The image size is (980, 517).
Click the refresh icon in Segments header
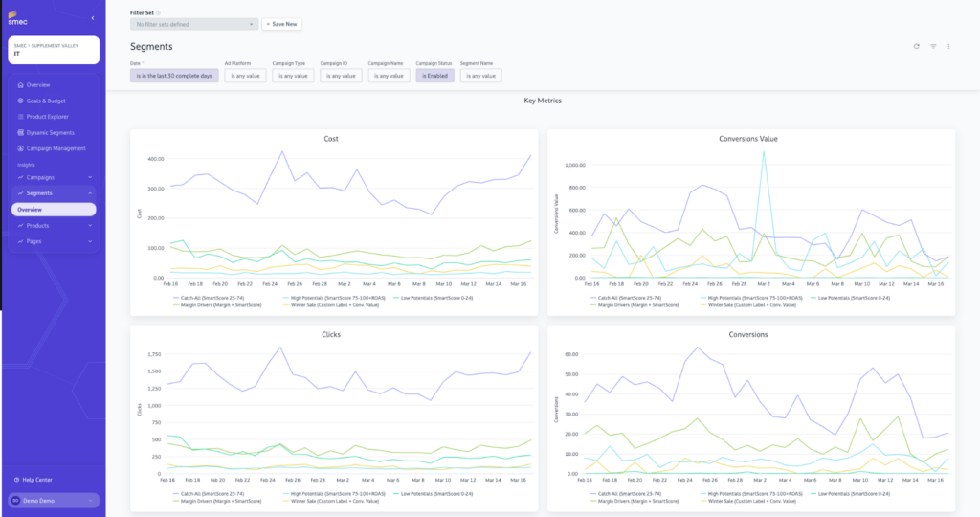[917, 46]
